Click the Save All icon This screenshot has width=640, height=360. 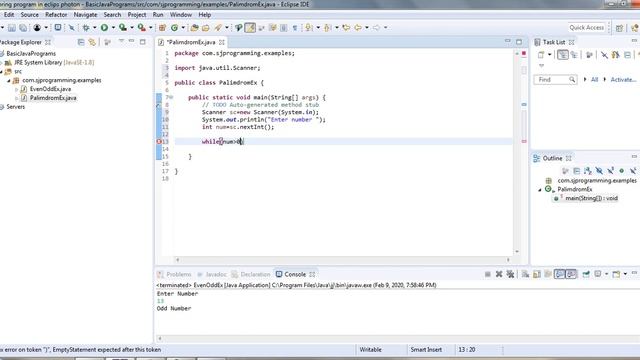(x=23, y=27)
